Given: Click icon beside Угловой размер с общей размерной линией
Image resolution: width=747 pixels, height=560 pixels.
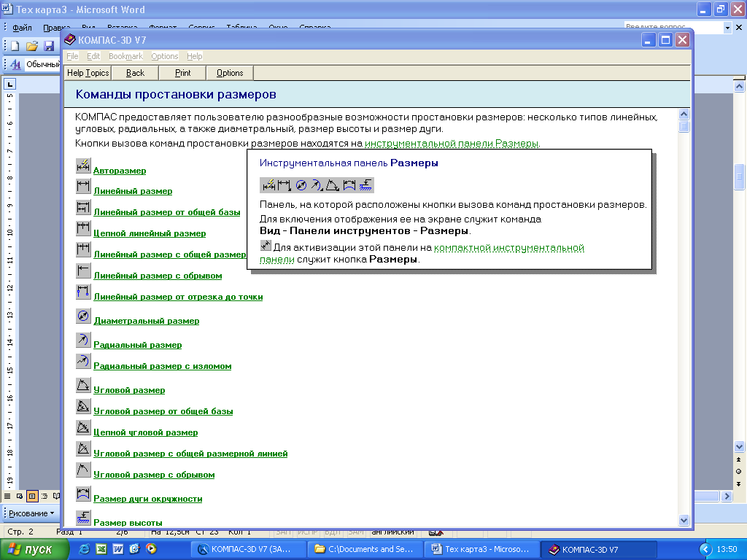Looking at the screenshot, I should tap(83, 448).
